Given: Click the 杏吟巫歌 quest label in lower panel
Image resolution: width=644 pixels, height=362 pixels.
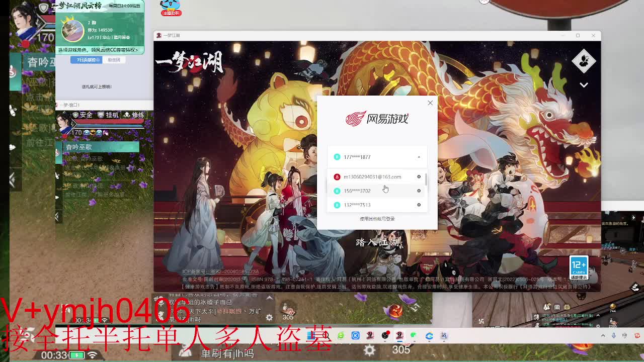Looking at the screenshot, I should coord(78,147).
